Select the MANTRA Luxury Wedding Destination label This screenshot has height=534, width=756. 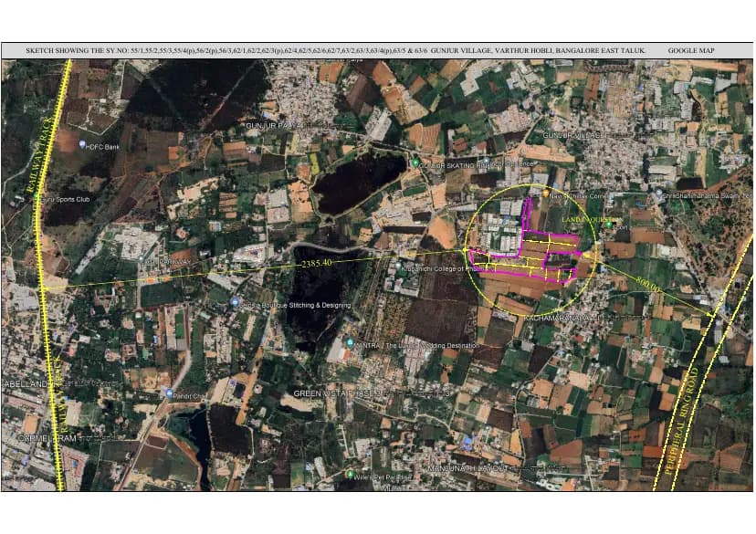click(x=417, y=346)
